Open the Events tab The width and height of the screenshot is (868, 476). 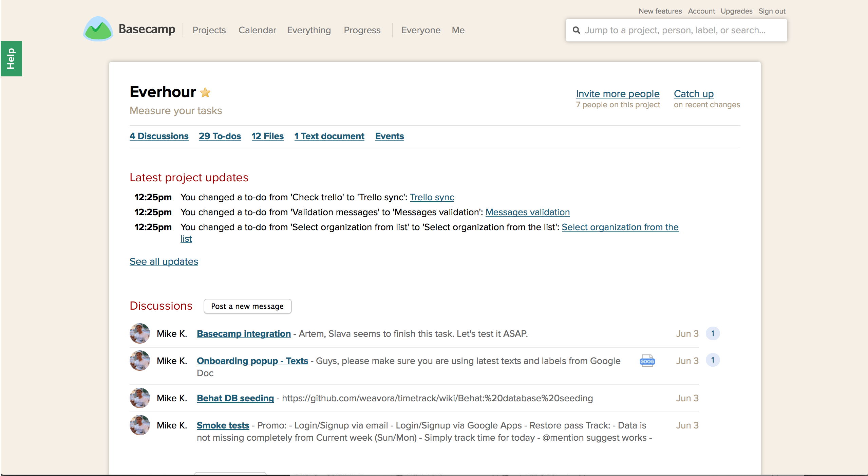click(x=390, y=136)
